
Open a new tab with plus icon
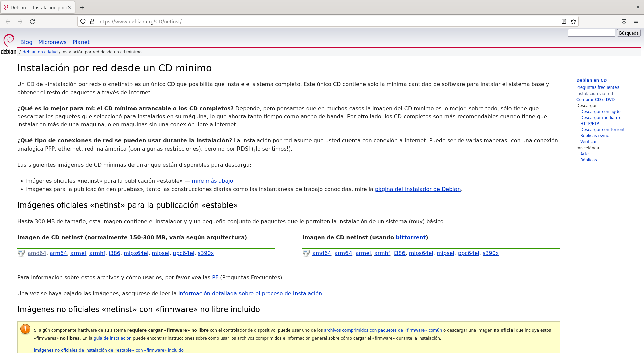82,8
